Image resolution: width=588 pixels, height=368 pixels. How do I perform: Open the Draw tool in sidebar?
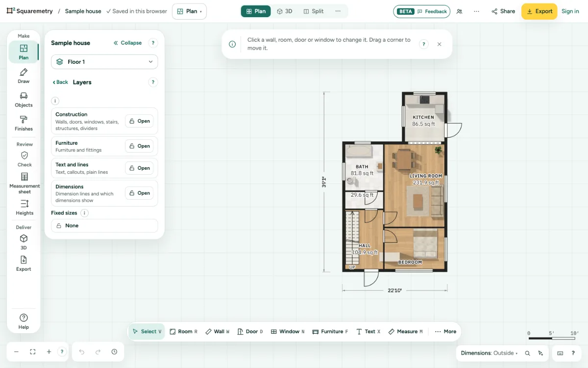click(x=24, y=76)
